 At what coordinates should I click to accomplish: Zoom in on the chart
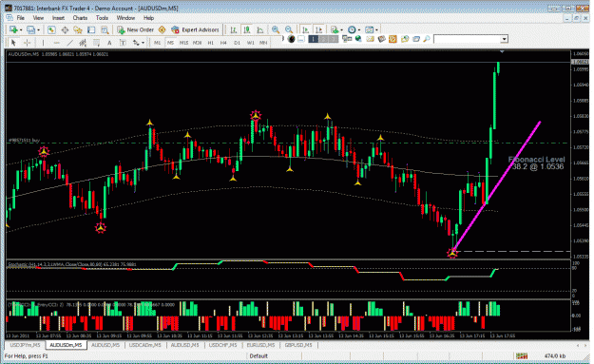coord(276,29)
